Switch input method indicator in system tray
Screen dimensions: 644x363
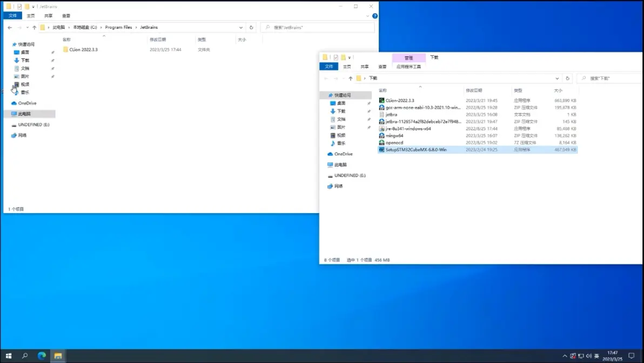coord(597,356)
